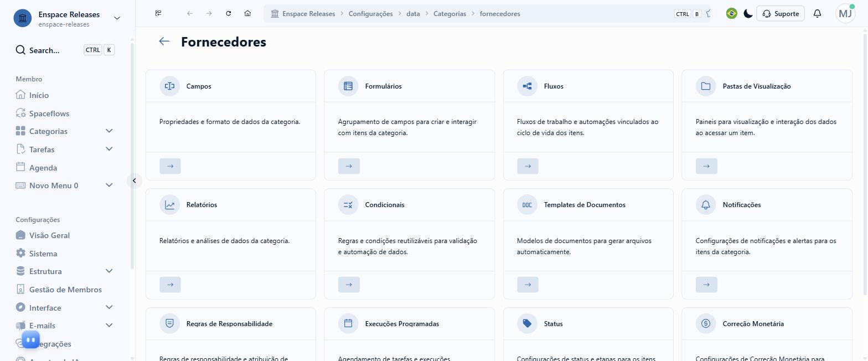Expand the Tarefas sidebar menu
868x361 pixels.
click(x=109, y=149)
